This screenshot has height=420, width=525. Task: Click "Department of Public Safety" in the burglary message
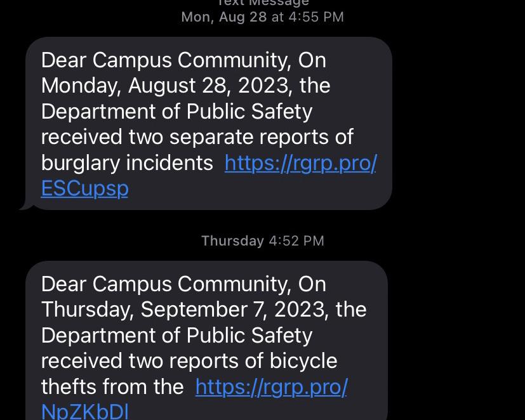click(176, 112)
